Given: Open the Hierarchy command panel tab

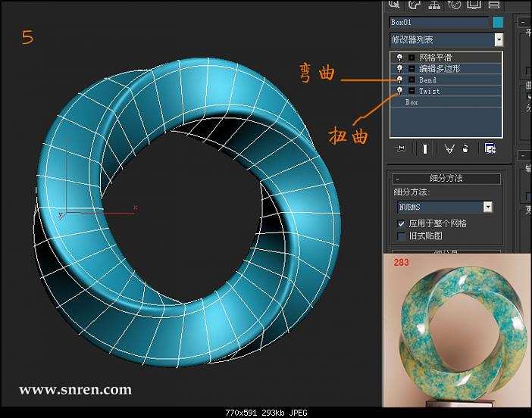Looking at the screenshot, I should [x=434, y=5].
